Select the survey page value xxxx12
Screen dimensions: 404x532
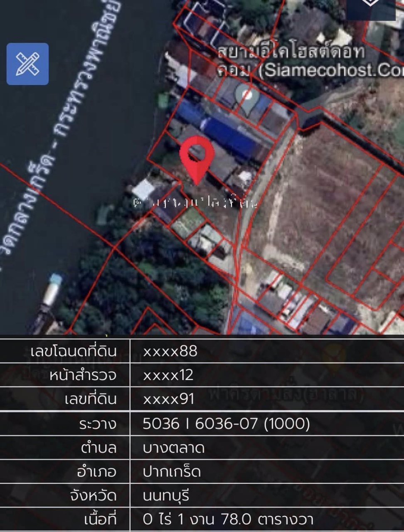168,375
